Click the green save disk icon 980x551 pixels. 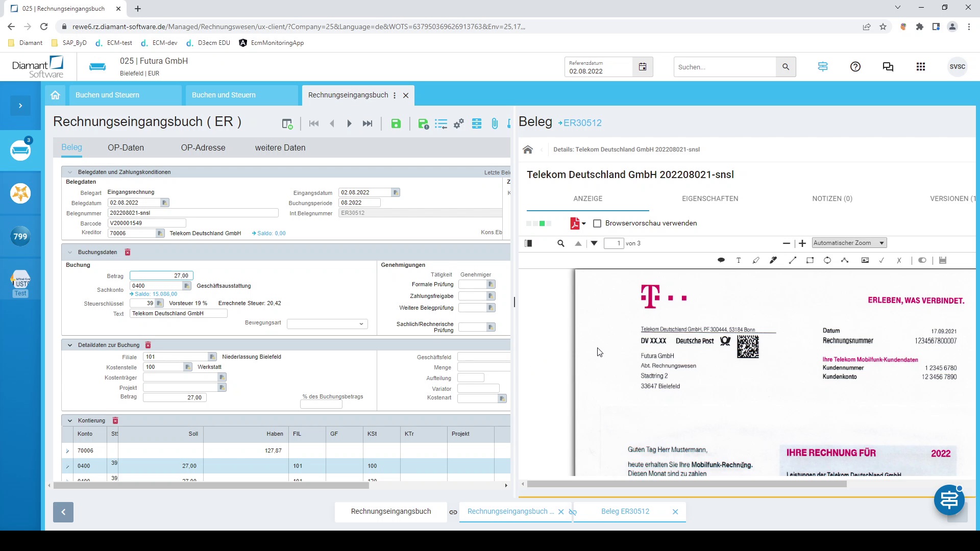tap(396, 124)
